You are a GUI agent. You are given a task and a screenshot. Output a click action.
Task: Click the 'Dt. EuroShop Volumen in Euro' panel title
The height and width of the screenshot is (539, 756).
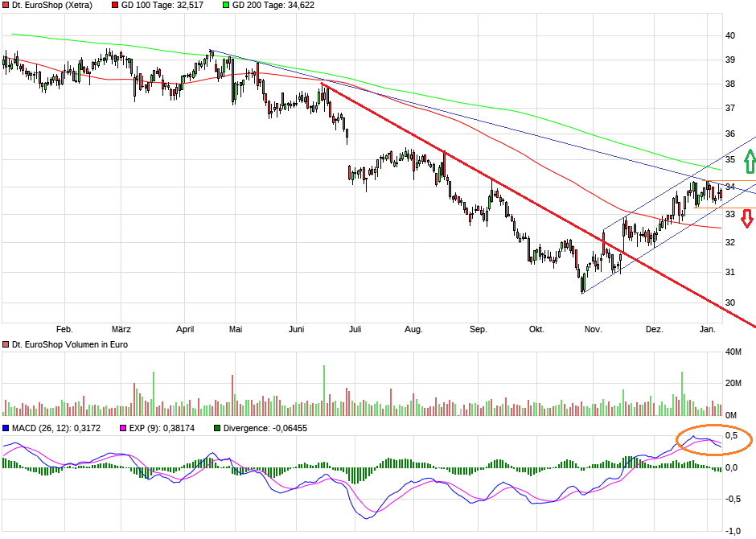68,344
